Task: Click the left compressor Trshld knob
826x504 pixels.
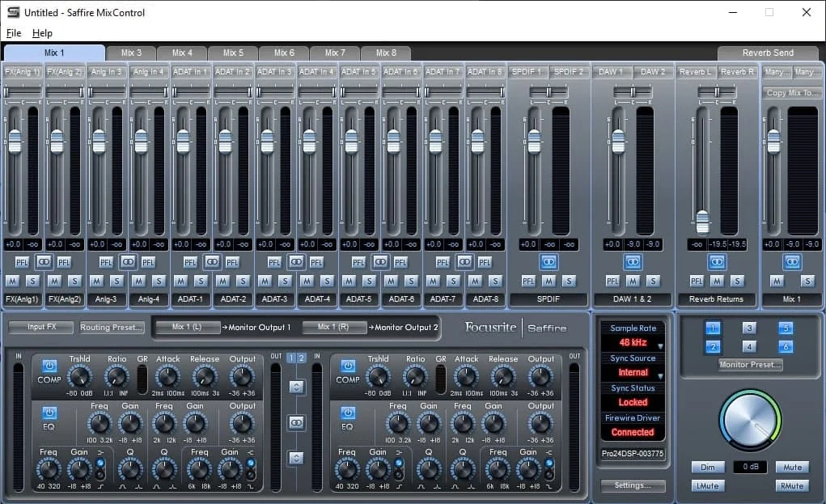Action: tap(79, 376)
